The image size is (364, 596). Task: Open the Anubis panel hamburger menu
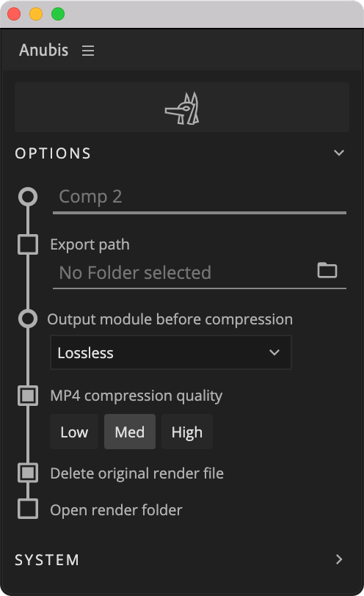[x=88, y=51]
